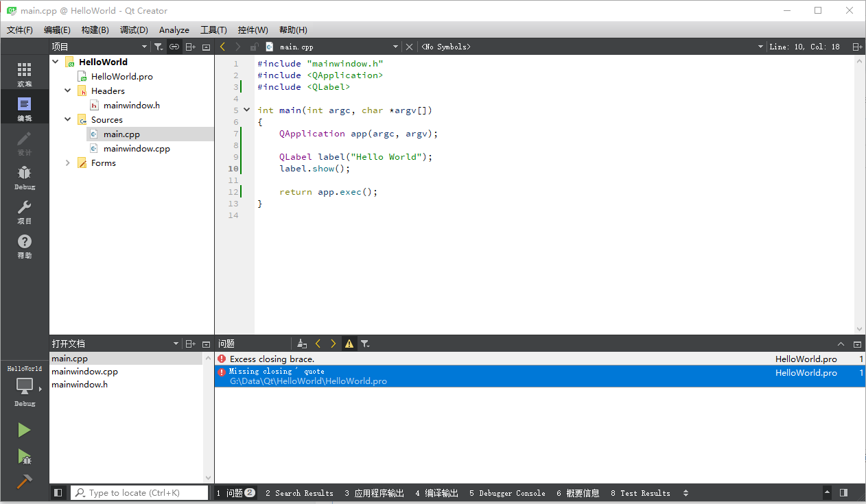866x504 pixels.
Task: Click the filter tree icon in the 项目 panel
Action: (159, 47)
